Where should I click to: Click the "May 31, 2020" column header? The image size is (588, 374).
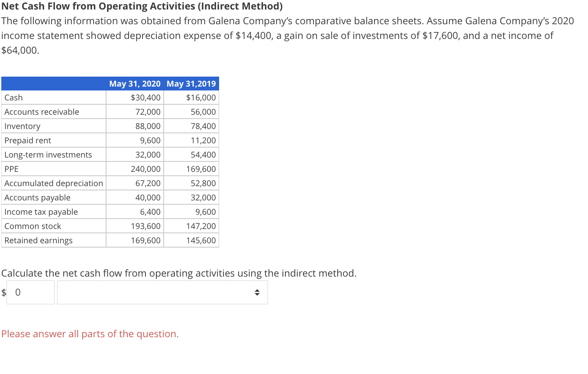(x=135, y=84)
